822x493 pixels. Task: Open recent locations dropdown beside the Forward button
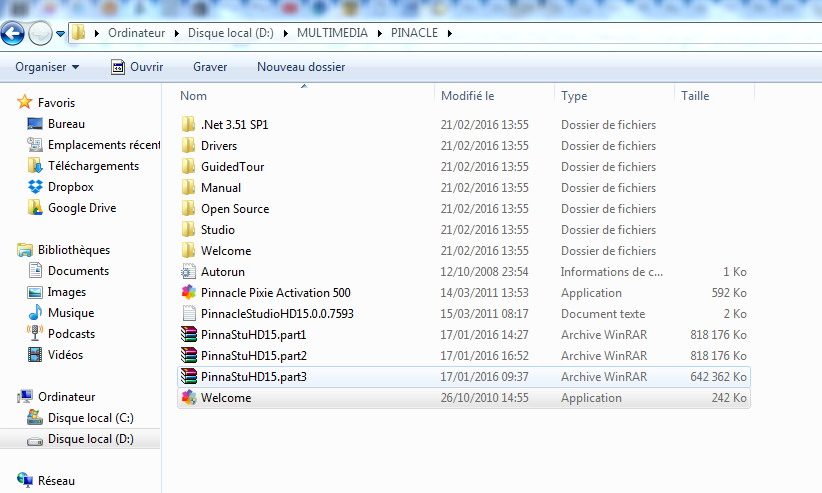coord(60,34)
